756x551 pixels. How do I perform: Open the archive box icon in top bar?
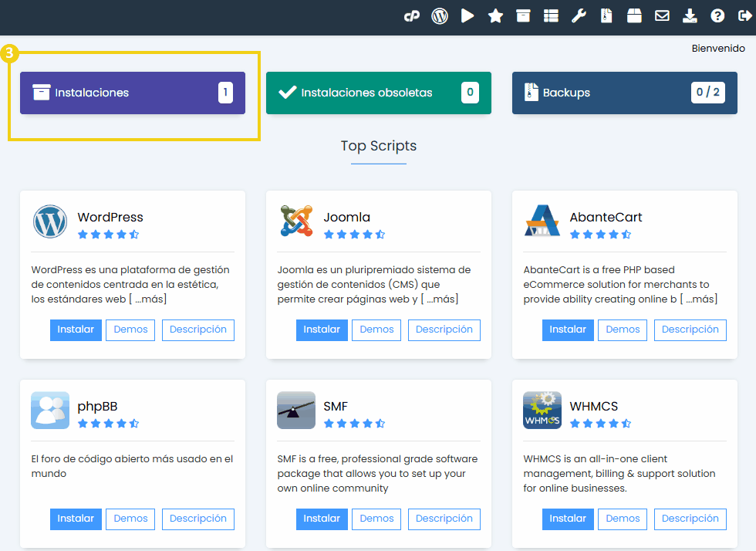point(523,16)
